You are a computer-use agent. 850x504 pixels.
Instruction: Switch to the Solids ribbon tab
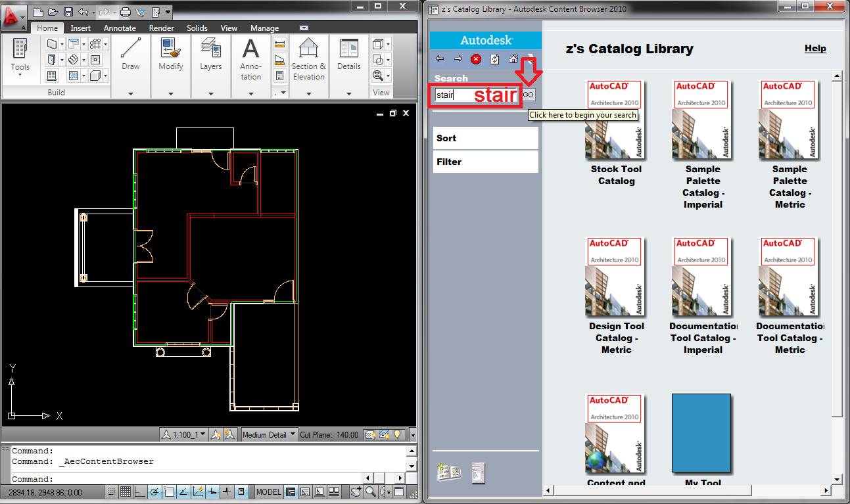point(197,28)
